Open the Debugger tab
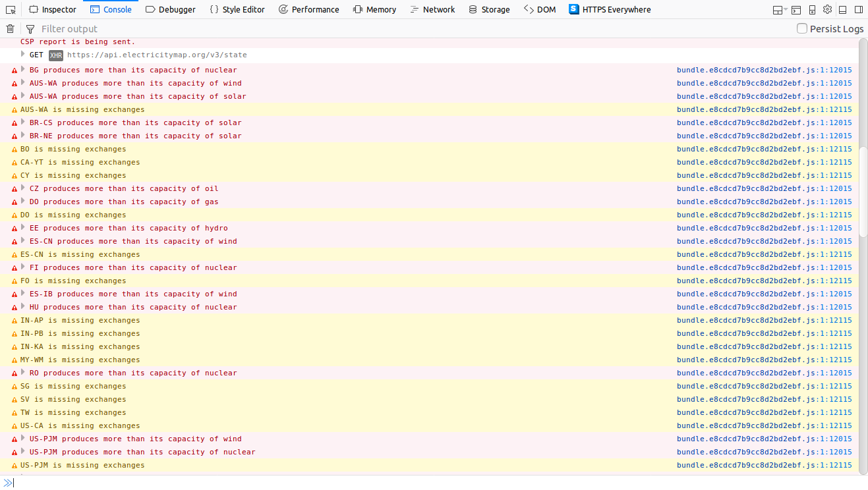 (170, 10)
